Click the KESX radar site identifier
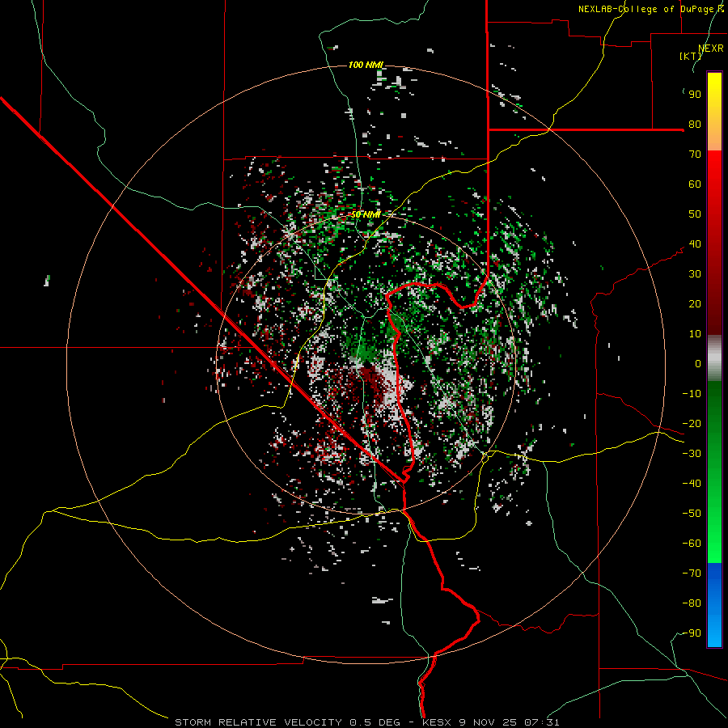Viewport: 728px width, 728px height. tap(438, 722)
